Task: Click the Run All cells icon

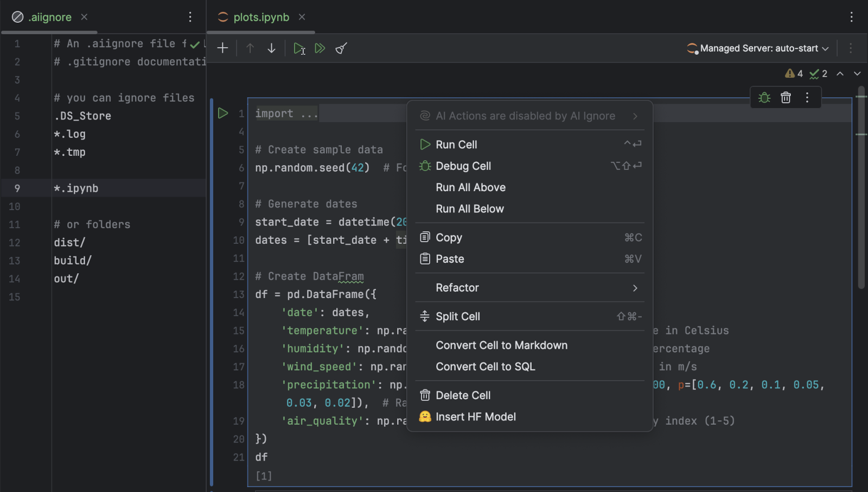Action: pyautogui.click(x=320, y=48)
